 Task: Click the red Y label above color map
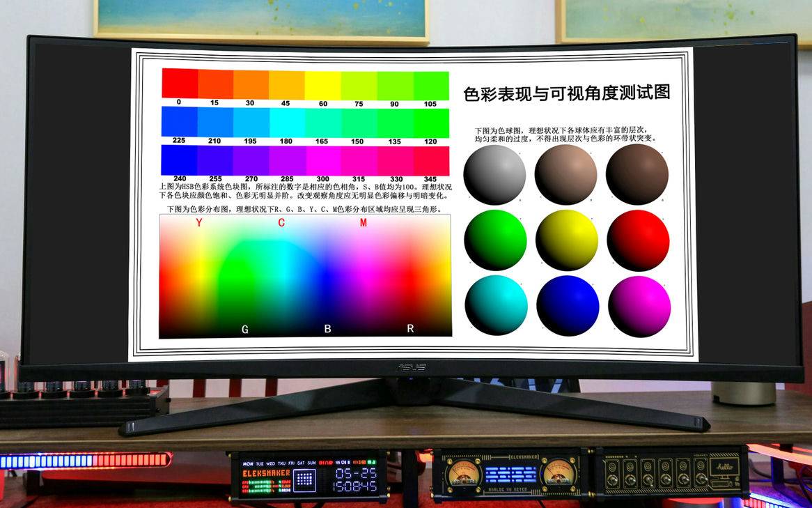[x=199, y=223]
